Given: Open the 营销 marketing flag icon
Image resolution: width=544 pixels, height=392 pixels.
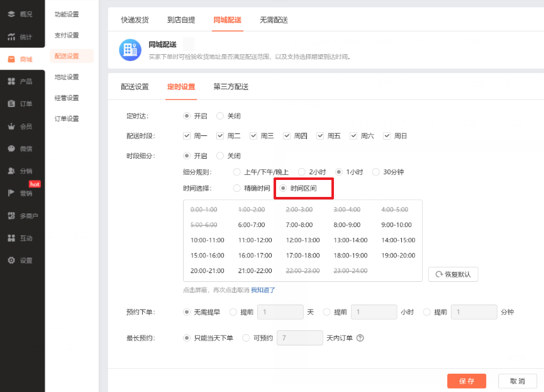Looking at the screenshot, I should 11,193.
